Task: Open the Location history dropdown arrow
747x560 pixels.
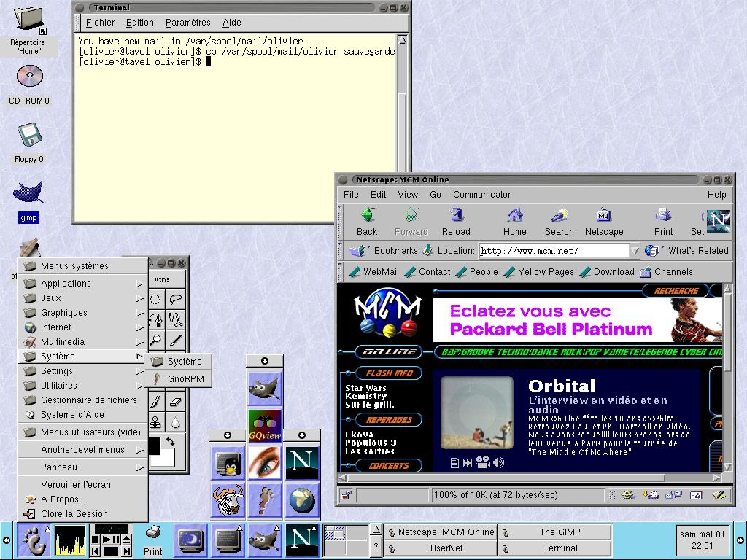Action: point(635,251)
